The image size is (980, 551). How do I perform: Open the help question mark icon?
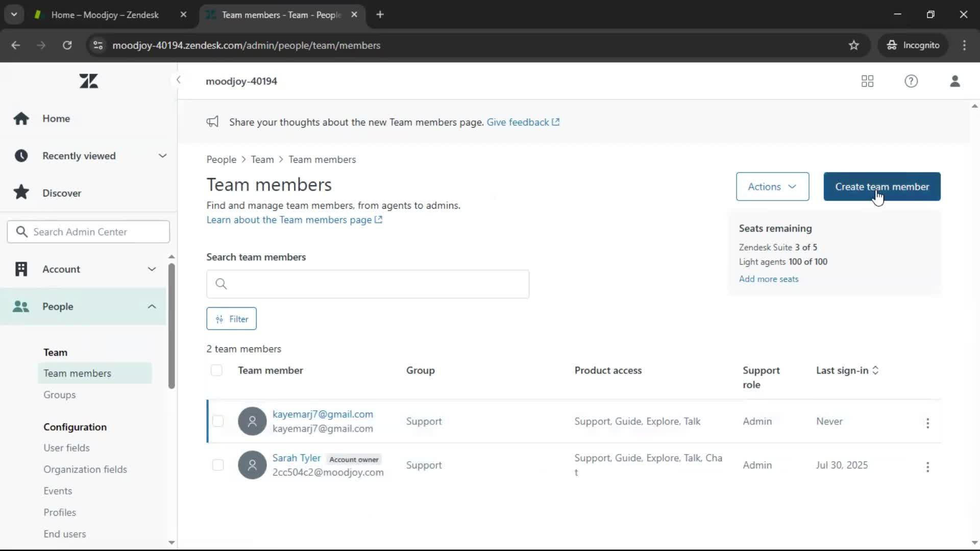tap(911, 81)
